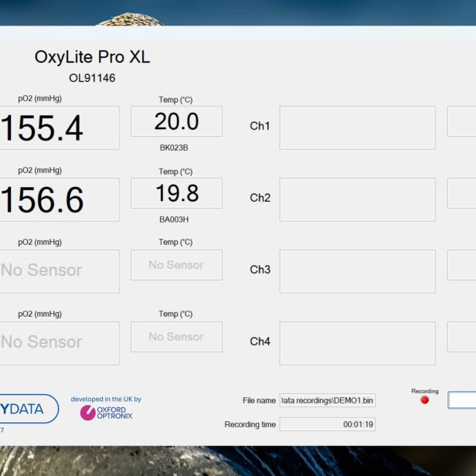Viewport: 476px width, 476px height.
Task: Click the DATA logo badge at bottom left
Action: coord(28,408)
